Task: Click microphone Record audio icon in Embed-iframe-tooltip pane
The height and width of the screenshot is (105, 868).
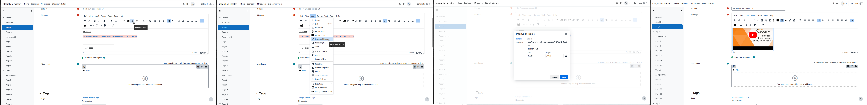Action: coord(124,21)
